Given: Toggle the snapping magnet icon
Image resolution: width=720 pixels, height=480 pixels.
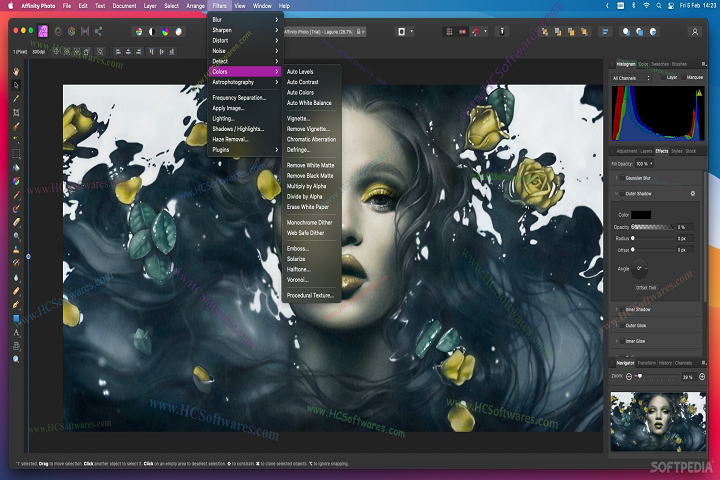Looking at the screenshot, I should click(x=475, y=32).
